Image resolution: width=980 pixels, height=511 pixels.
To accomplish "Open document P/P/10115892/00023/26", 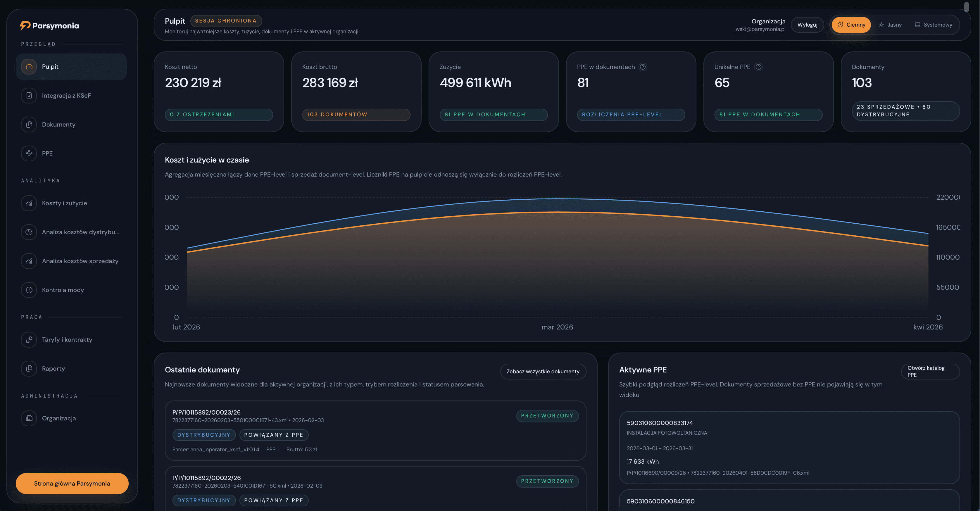I will tap(375, 430).
